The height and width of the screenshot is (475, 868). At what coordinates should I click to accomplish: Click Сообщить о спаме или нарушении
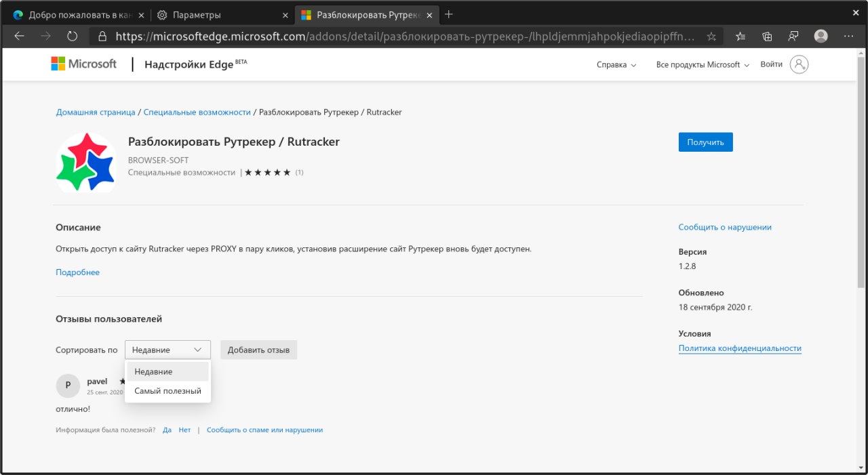[x=264, y=430]
